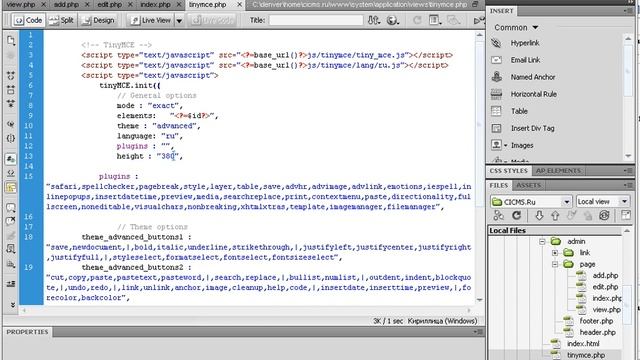Click the Open Documents coding toolbar icon
The image size is (640, 360).
pyautogui.click(x=11, y=40)
